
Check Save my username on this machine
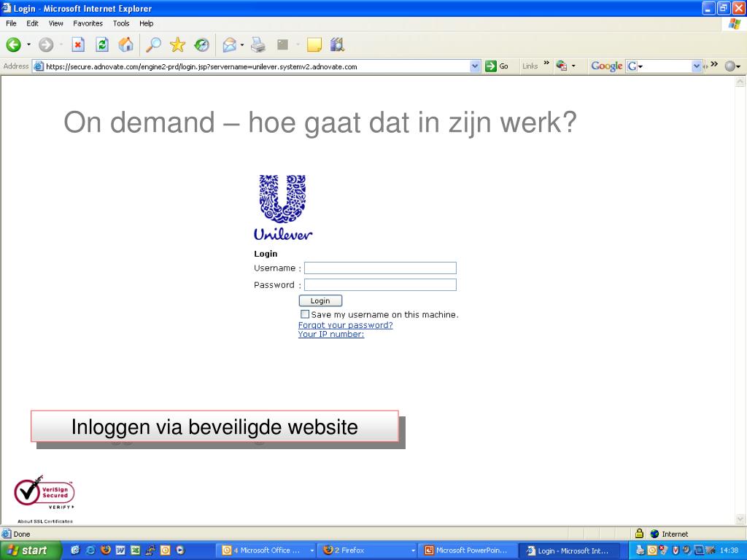(x=305, y=314)
